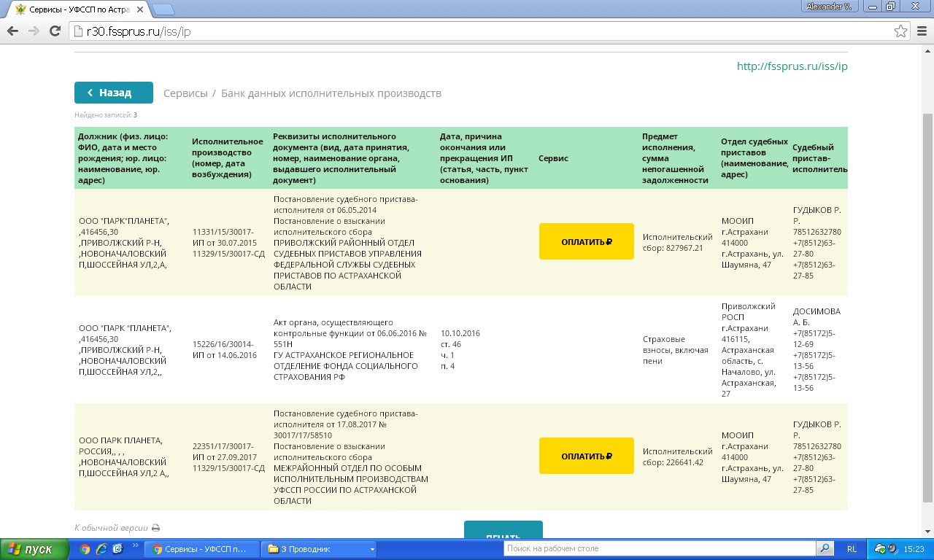
Task: Select the cell "11331/15/30017-ИП от 30.07.2015"
Action: [228, 242]
